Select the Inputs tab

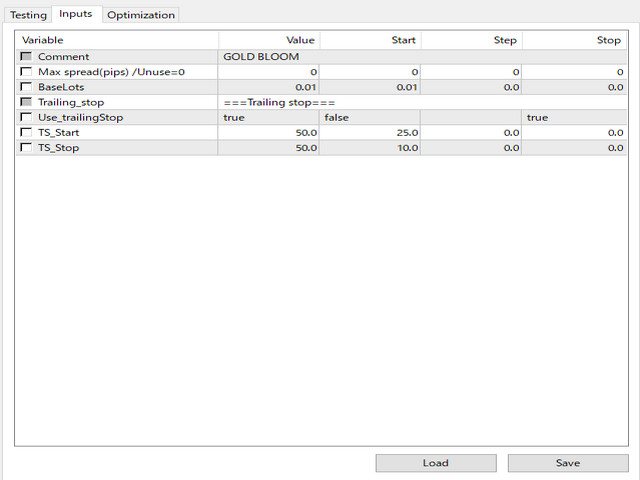pos(76,14)
